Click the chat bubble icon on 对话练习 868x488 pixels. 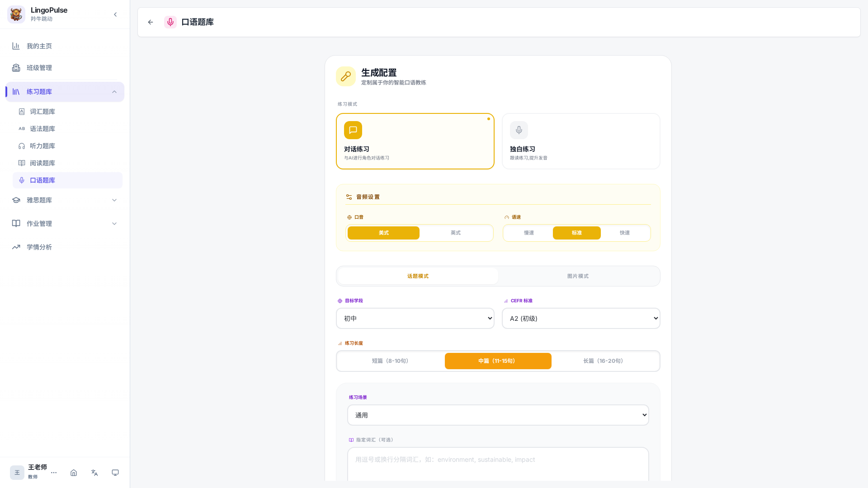[x=353, y=130]
